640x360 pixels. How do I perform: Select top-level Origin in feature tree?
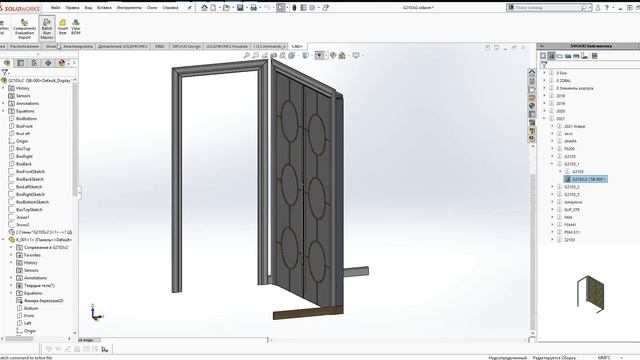(22, 141)
